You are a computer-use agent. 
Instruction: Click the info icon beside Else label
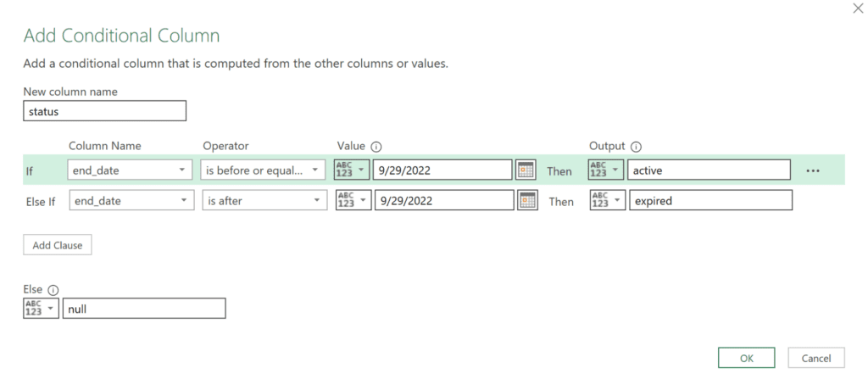pyautogui.click(x=53, y=290)
